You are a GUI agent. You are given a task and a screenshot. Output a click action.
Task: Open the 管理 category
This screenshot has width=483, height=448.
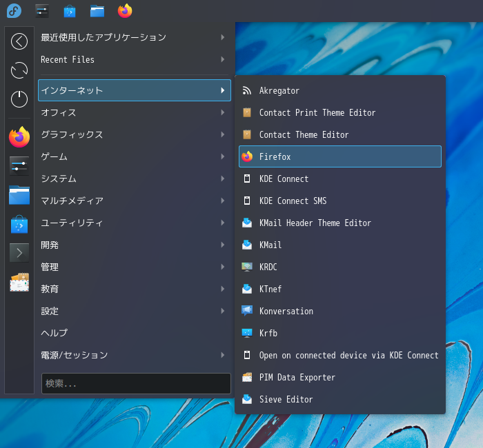tap(135, 267)
